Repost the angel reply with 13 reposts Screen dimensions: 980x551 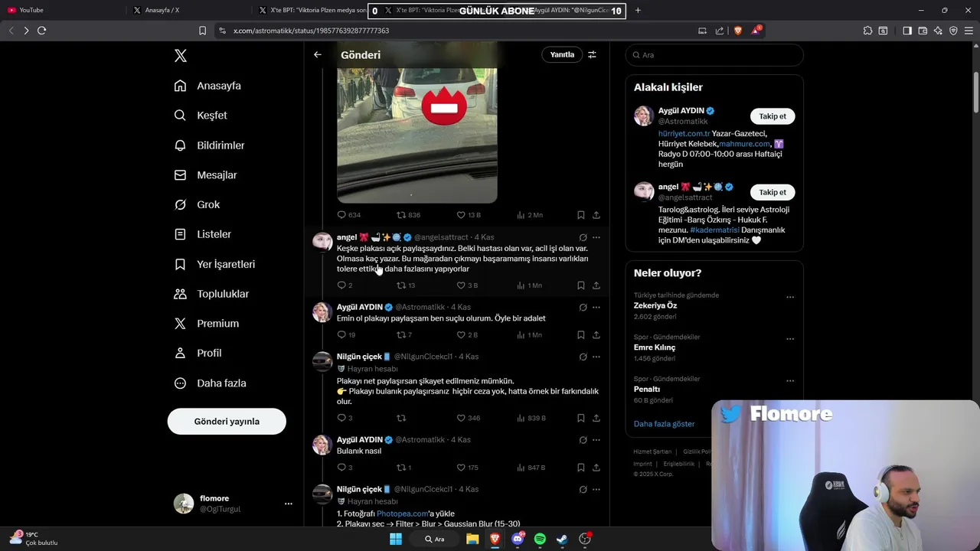pyautogui.click(x=406, y=285)
